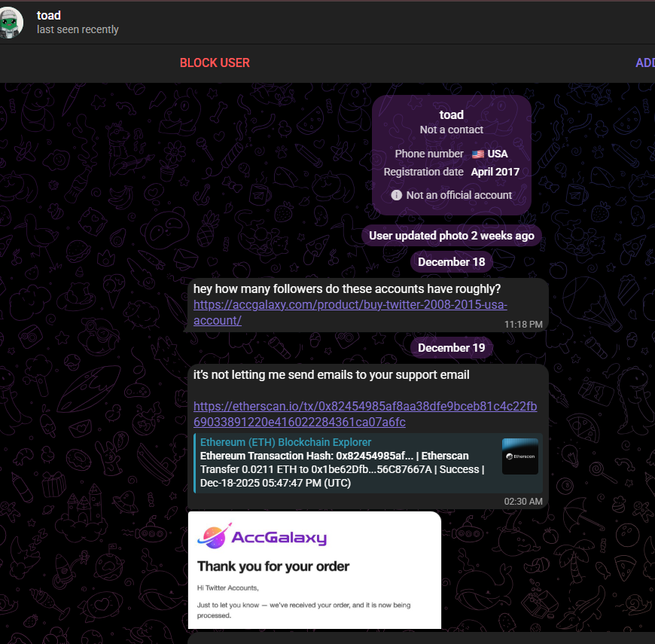The image size is (655, 644).
Task: Click the info icon beside Not an official account
Action: tap(397, 195)
